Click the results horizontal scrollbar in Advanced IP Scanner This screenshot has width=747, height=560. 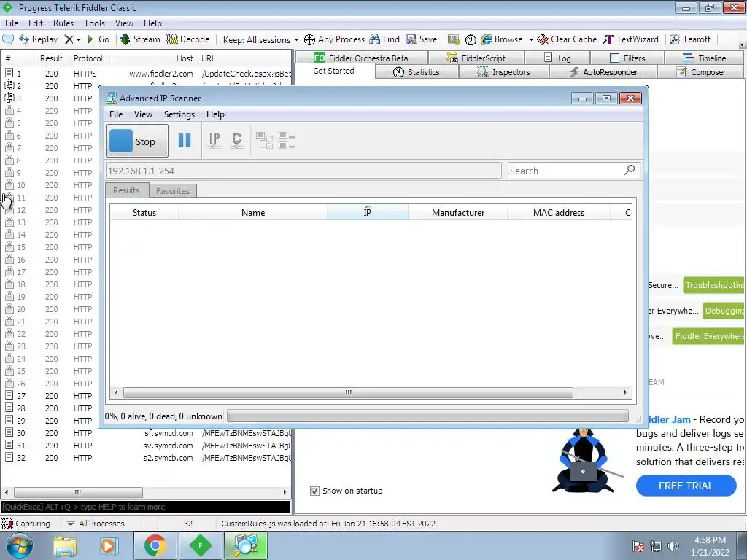coord(348,392)
